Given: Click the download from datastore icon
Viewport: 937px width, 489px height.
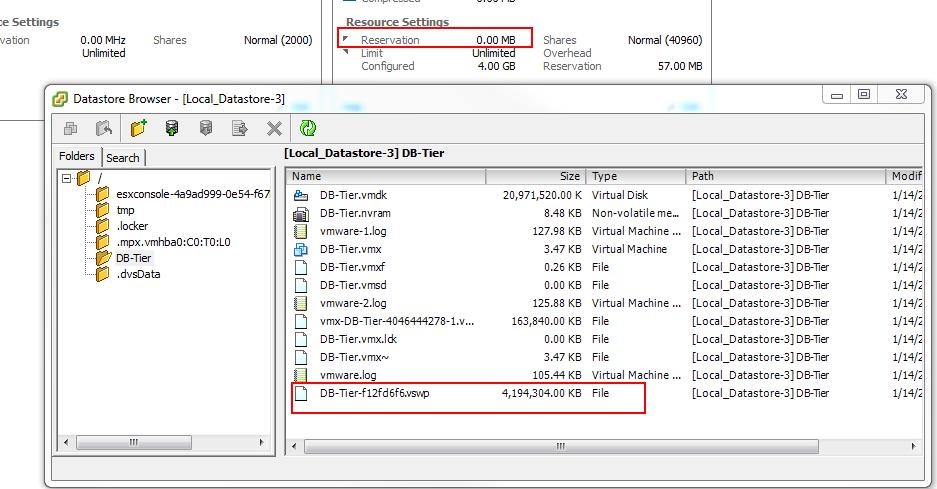Looking at the screenshot, I should point(206,127).
